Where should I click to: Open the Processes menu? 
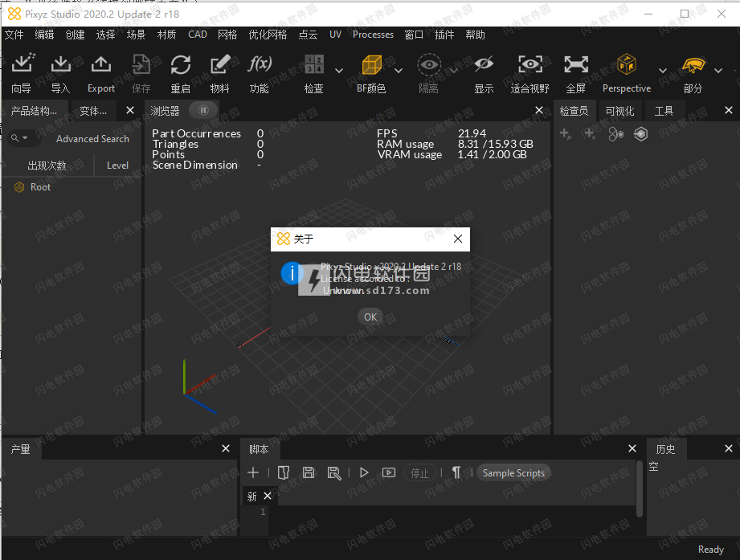pyautogui.click(x=373, y=35)
